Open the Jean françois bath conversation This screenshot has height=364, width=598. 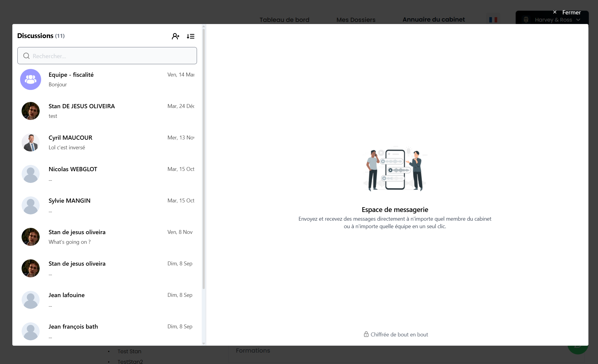click(x=107, y=331)
